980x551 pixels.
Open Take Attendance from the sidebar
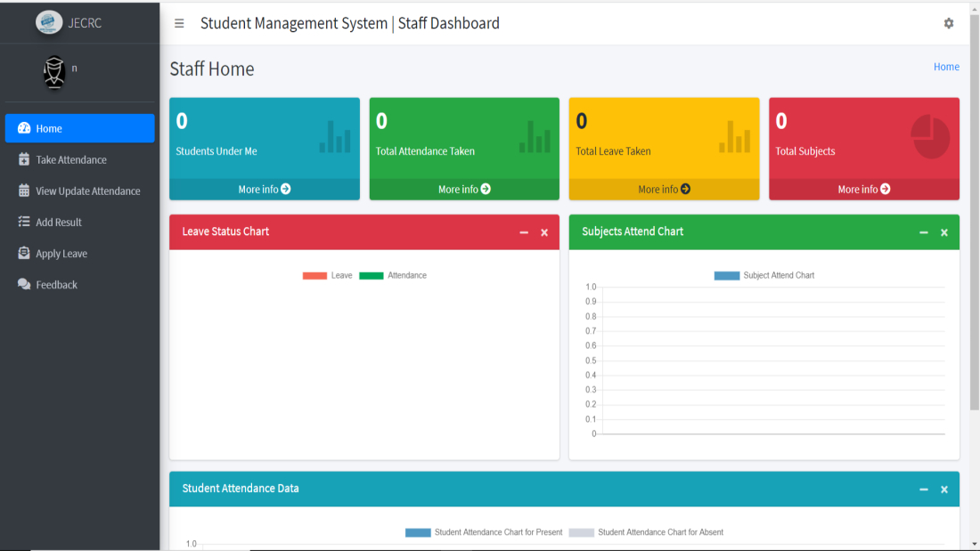(x=70, y=160)
